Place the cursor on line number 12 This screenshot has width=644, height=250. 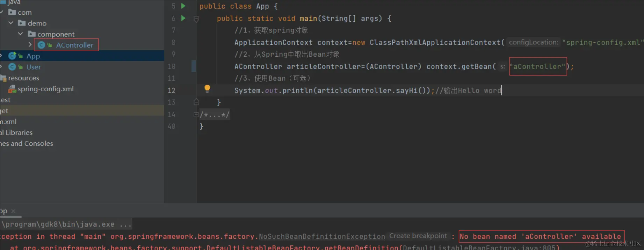pyautogui.click(x=172, y=91)
